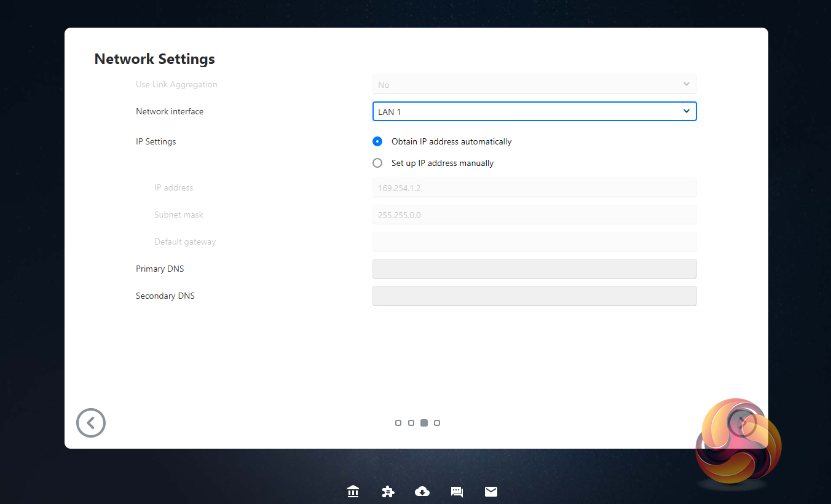This screenshot has height=504, width=831.
Task: Jump to the second step indicator dot
Action: click(411, 423)
